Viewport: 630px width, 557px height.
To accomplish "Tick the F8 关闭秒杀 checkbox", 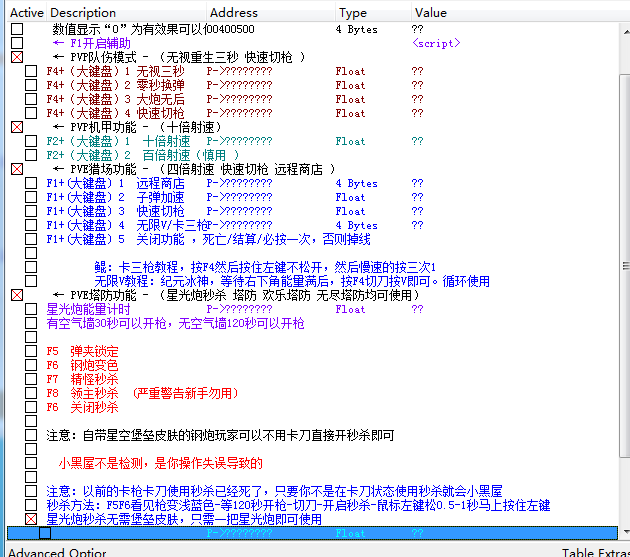I will point(31,408).
